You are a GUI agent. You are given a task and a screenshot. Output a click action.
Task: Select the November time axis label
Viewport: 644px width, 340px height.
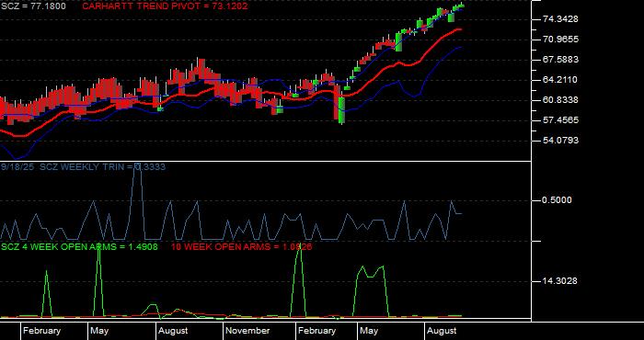(x=247, y=331)
